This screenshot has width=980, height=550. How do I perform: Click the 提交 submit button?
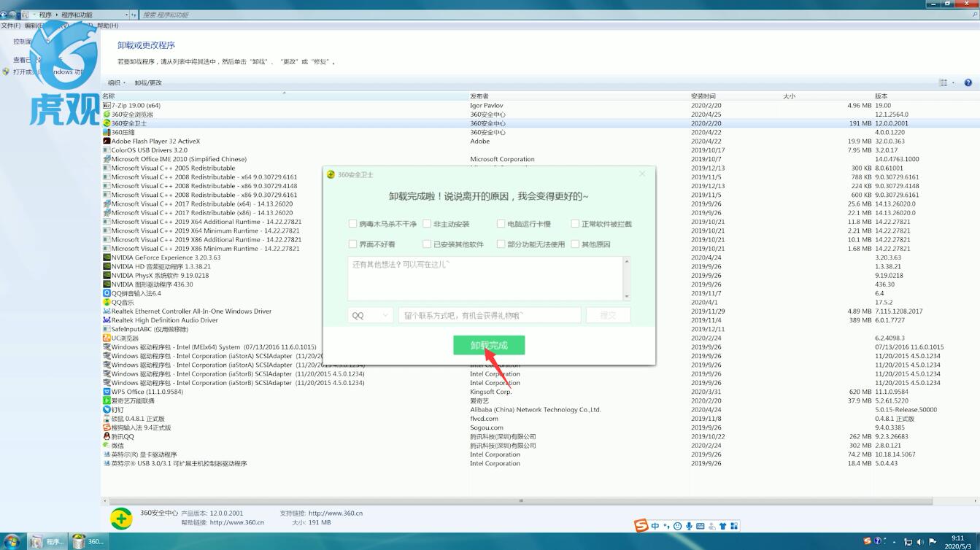click(608, 315)
